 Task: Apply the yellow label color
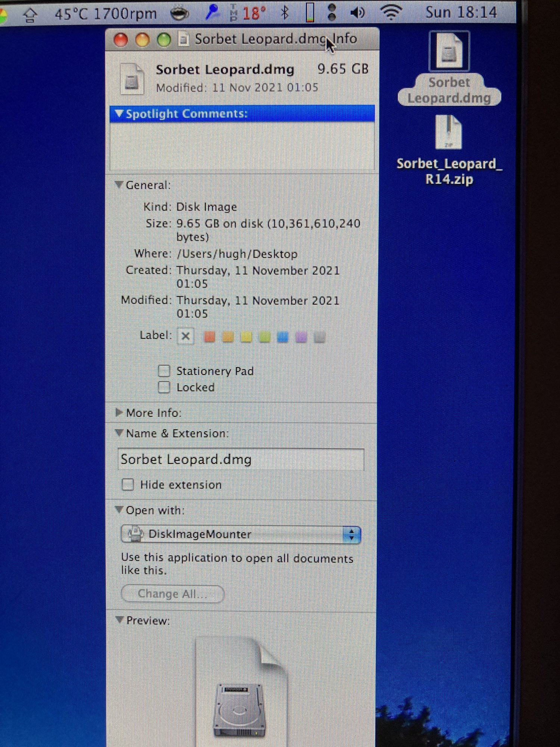click(246, 337)
